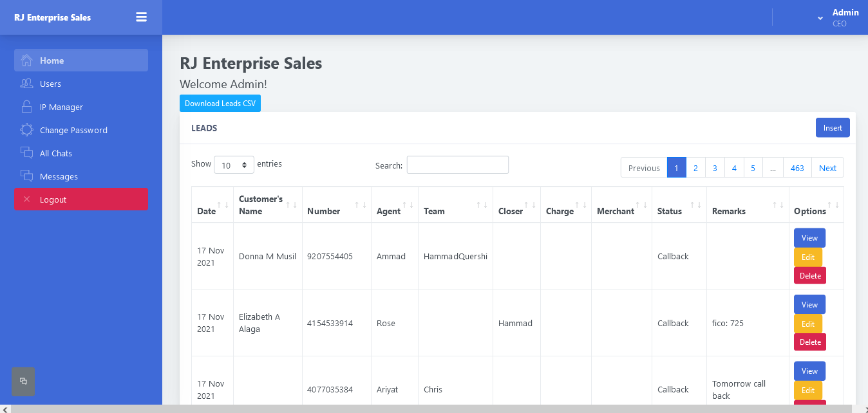Click the X icon on the Logout button
Viewport: 868px width, 413px height.
(x=26, y=199)
